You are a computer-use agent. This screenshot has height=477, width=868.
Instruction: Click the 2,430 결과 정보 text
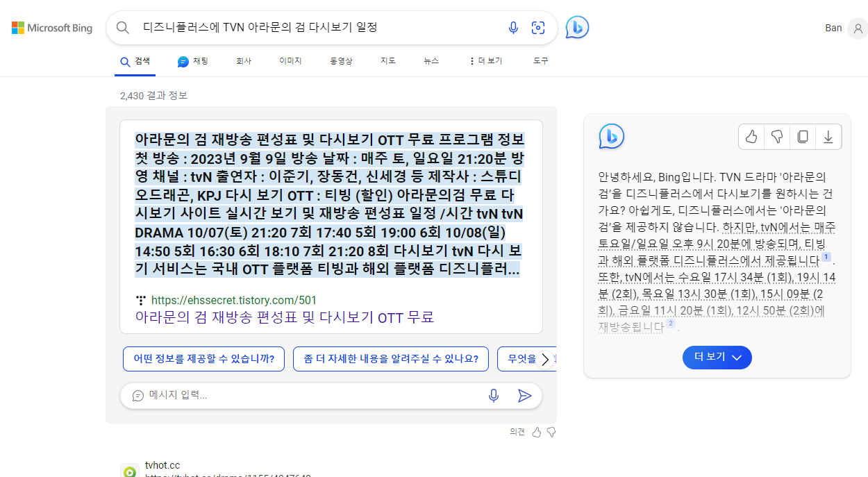[x=153, y=95]
